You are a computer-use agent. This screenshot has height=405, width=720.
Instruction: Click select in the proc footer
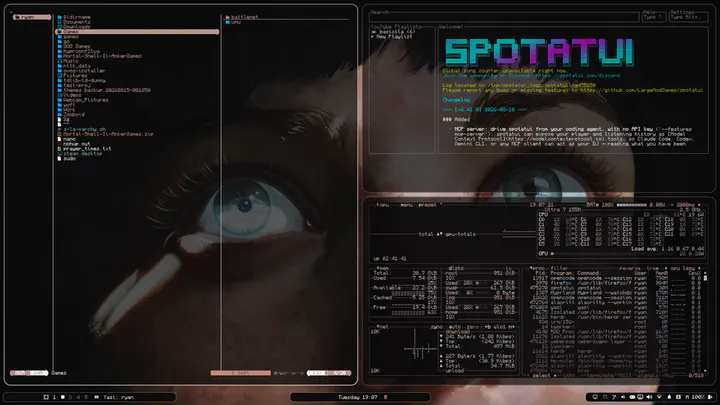pos(542,376)
